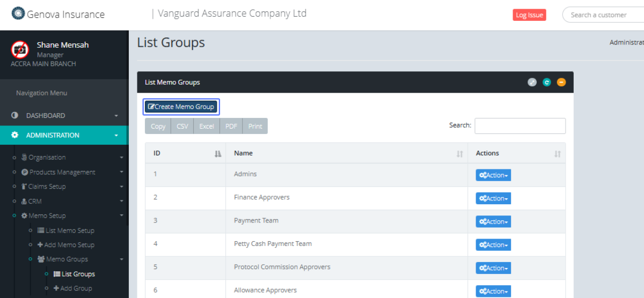Click the Name column sort arrows
The image size is (644, 298).
(459, 154)
